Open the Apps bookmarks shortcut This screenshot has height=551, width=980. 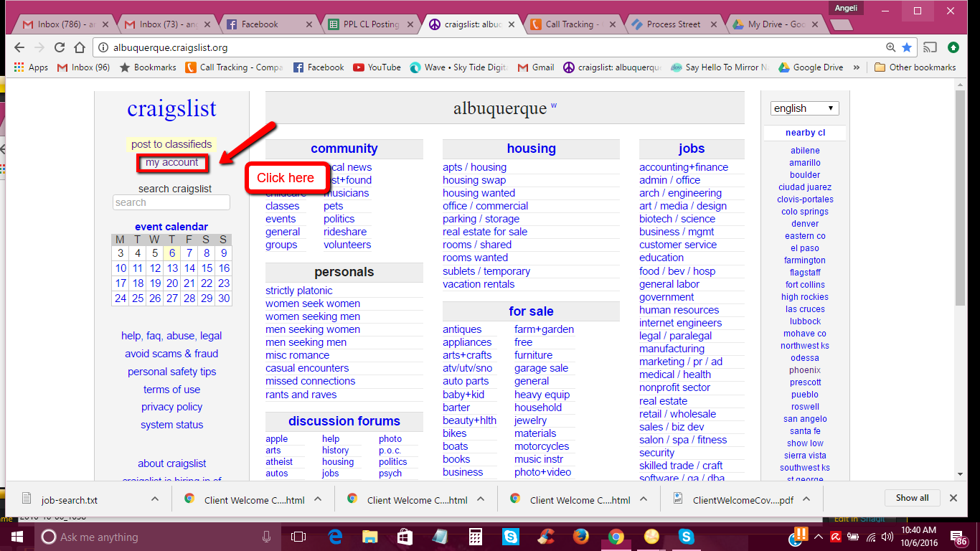pyautogui.click(x=31, y=67)
